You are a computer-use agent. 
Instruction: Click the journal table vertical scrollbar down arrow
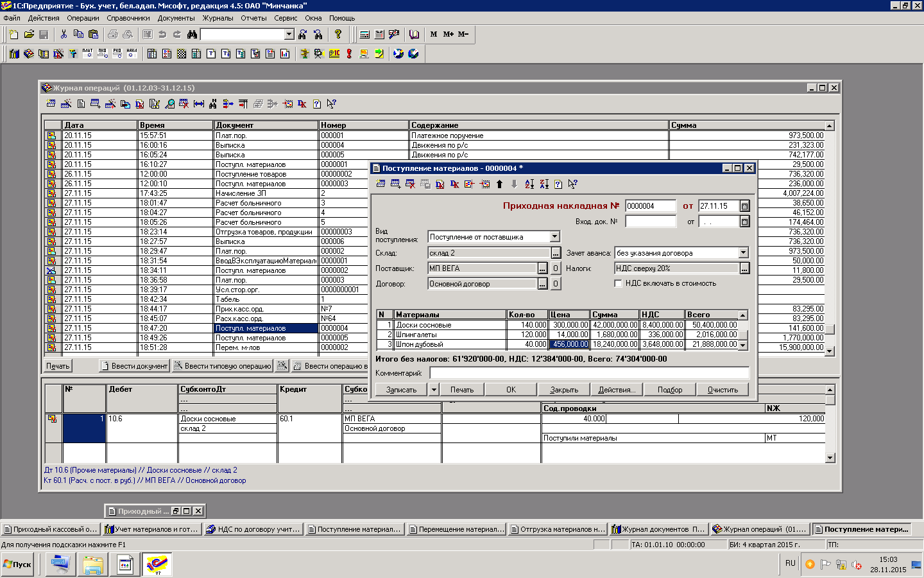(829, 351)
